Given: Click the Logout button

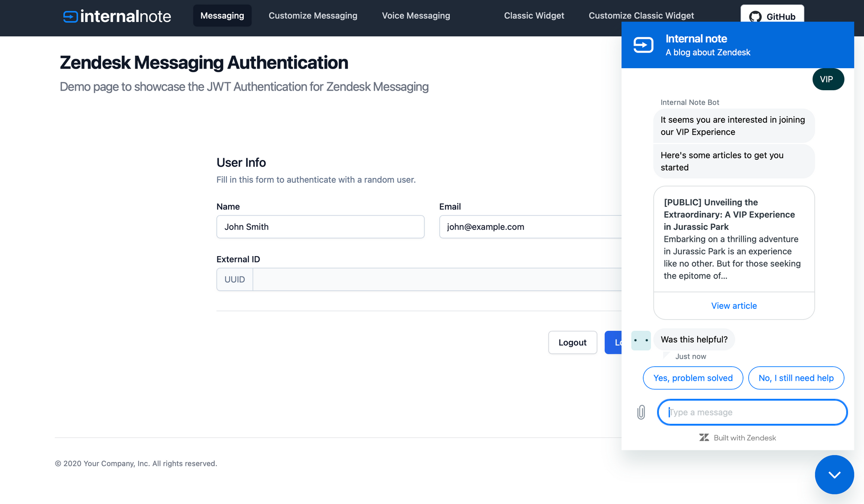Looking at the screenshot, I should [572, 342].
